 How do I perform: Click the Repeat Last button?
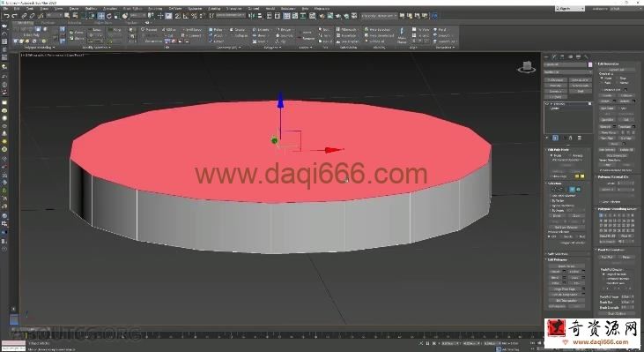617,70
